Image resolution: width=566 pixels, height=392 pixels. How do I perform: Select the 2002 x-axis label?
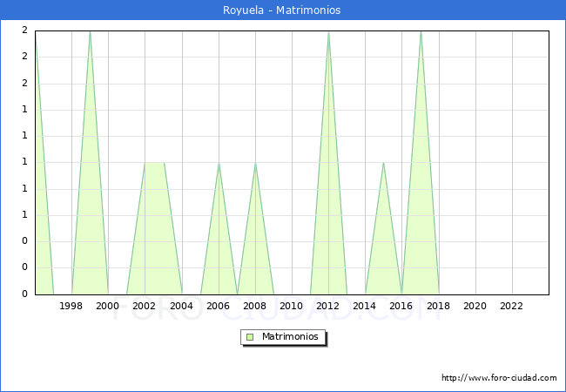coord(145,306)
